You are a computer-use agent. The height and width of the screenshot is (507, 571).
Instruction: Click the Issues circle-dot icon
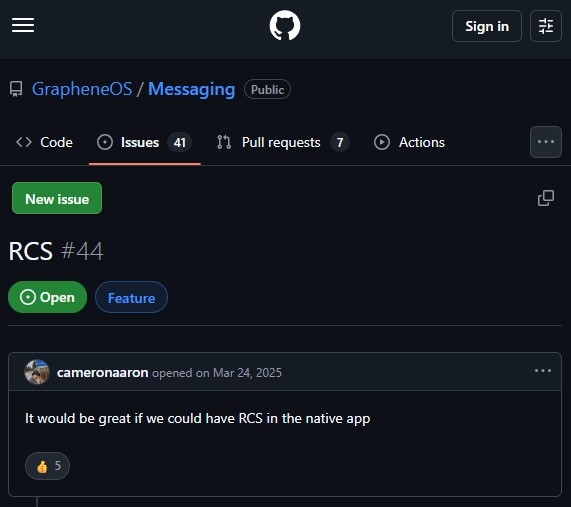tap(105, 142)
